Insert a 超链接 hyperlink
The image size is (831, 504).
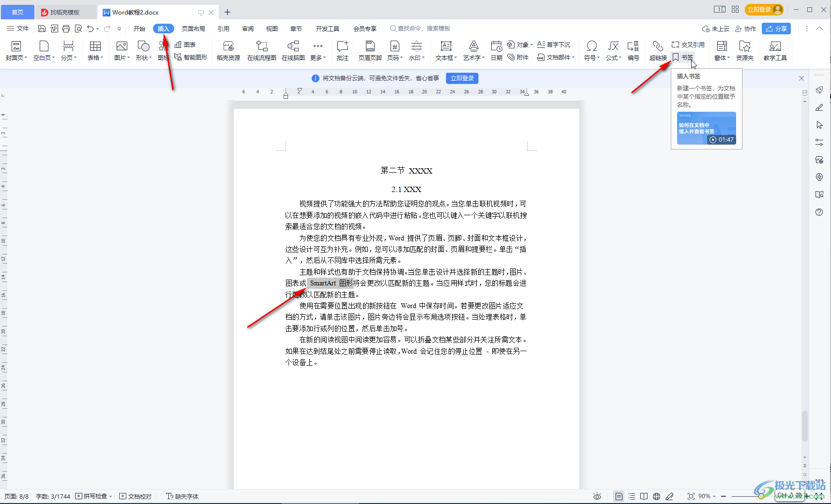[x=658, y=50]
